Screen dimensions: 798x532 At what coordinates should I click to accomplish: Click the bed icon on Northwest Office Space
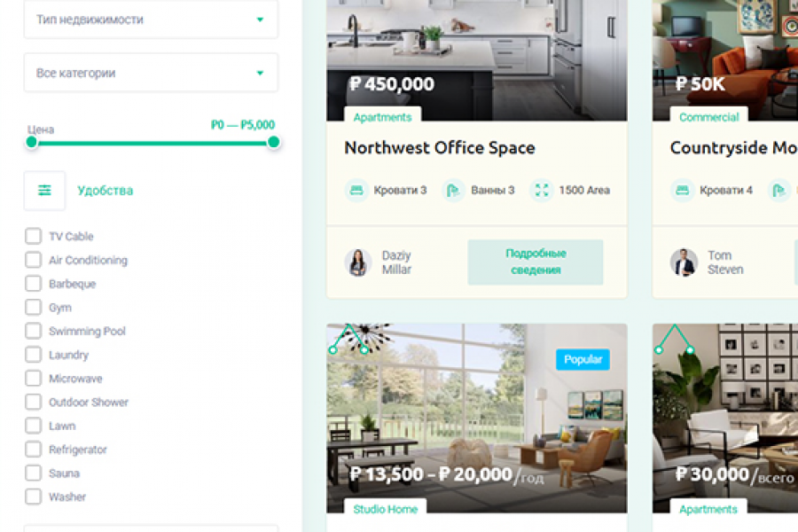(x=356, y=191)
